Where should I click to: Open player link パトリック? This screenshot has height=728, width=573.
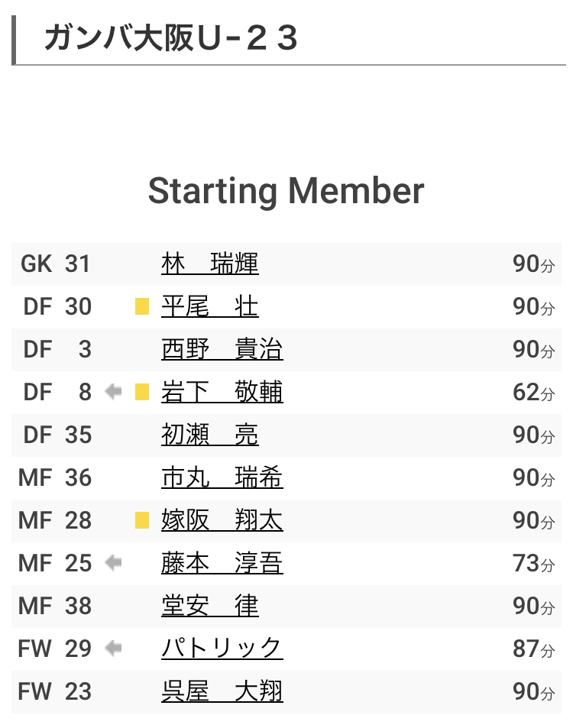tap(222, 649)
